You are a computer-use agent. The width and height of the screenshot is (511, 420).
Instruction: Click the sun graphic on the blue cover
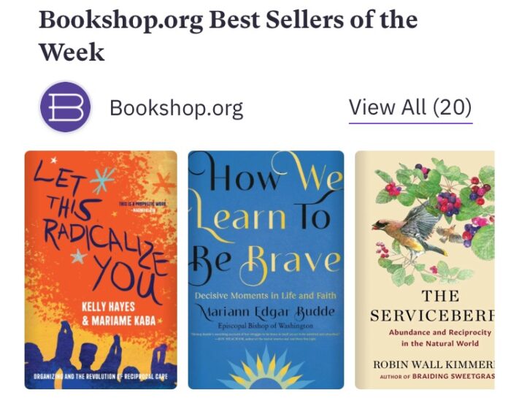266,368
